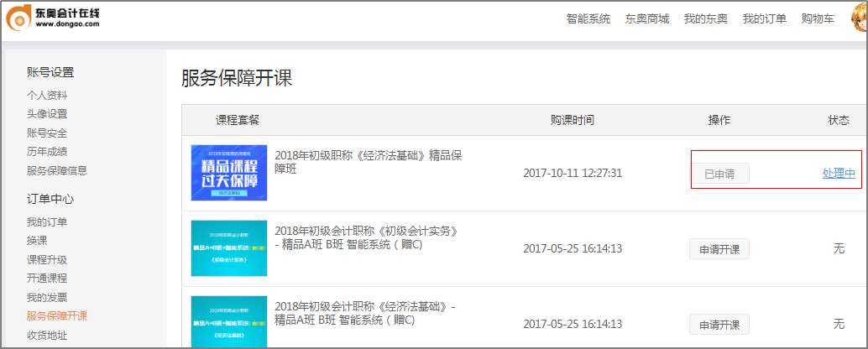Select 课程升级 in the sidebar
The width and height of the screenshot is (868, 349).
point(47,260)
